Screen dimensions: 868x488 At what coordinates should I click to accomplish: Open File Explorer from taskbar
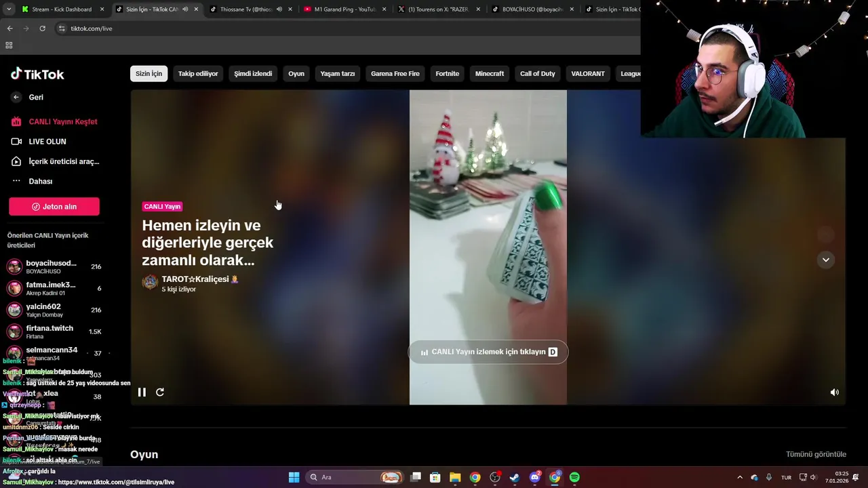click(x=455, y=477)
